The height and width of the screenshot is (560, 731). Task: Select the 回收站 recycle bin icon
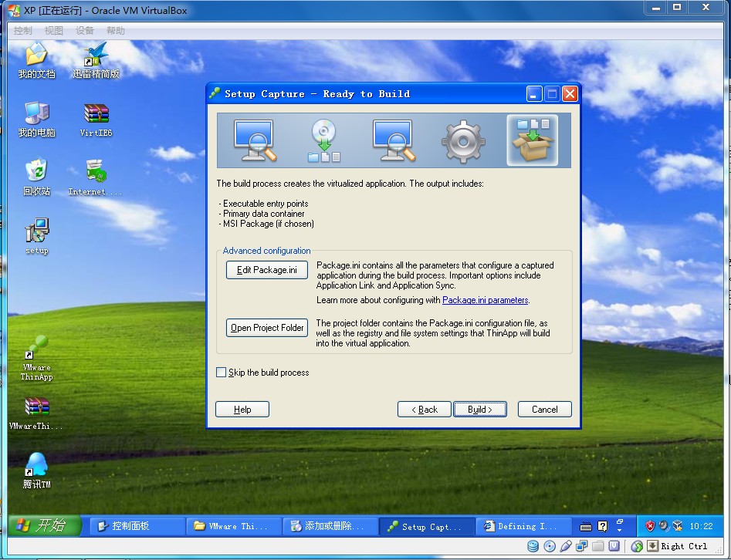point(36,177)
